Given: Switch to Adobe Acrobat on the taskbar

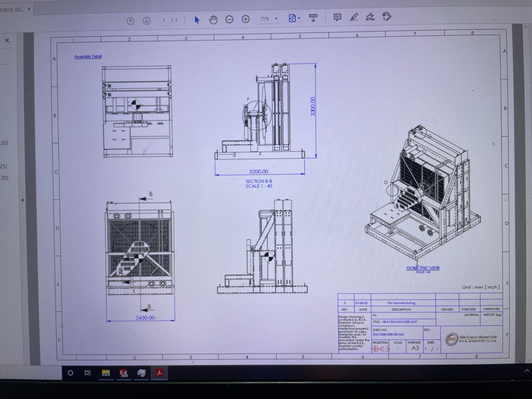Looking at the screenshot, I should tap(159, 372).
